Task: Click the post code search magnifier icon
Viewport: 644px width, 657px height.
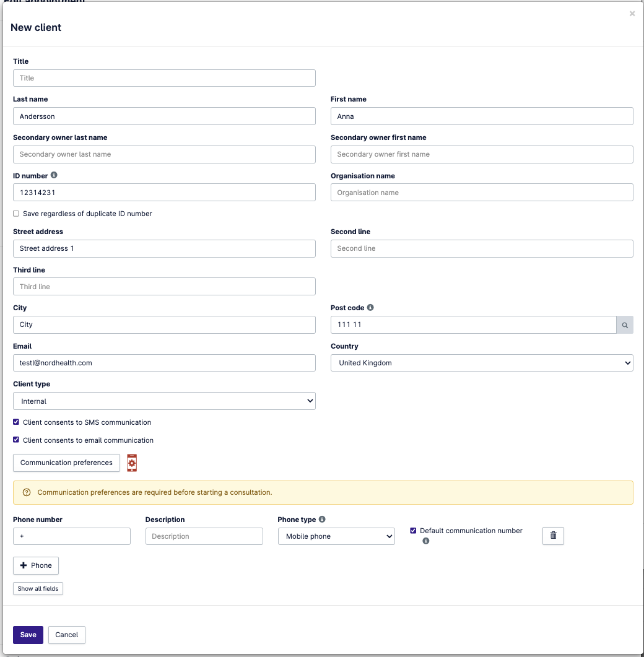Action: [x=625, y=325]
